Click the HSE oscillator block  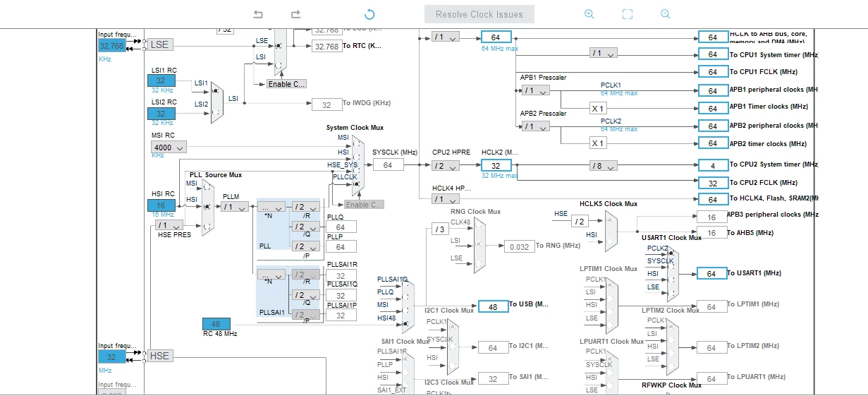point(159,356)
